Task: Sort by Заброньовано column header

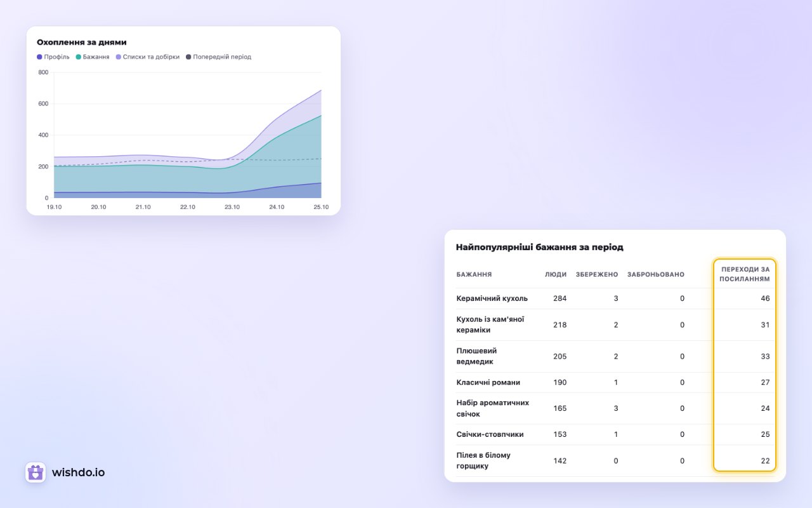Action: (x=656, y=274)
